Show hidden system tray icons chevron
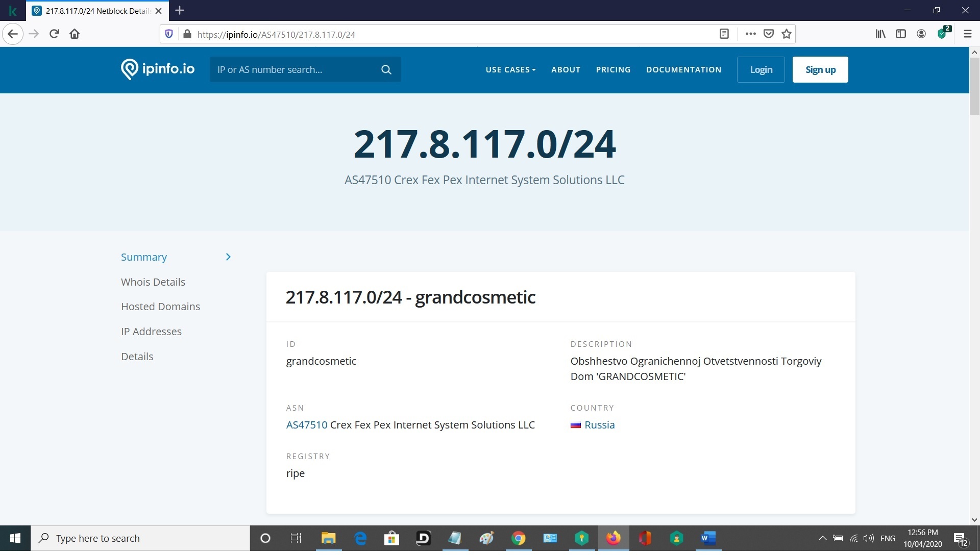980x555 pixels. (822, 538)
